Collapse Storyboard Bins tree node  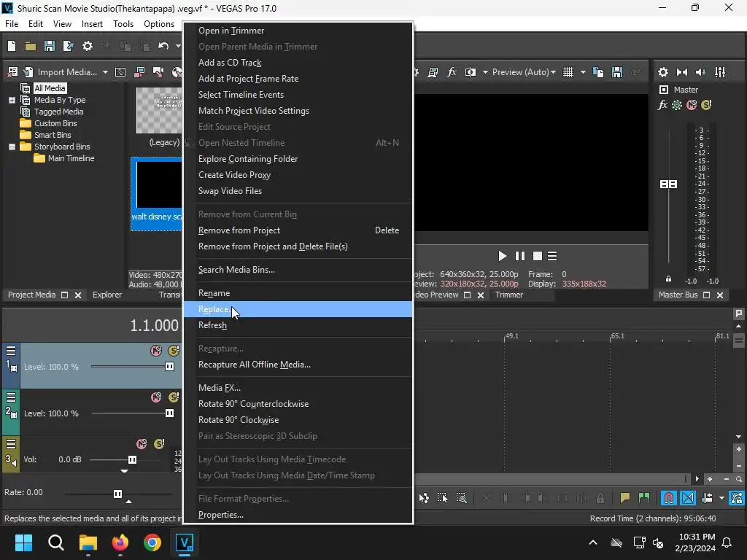coord(12,147)
